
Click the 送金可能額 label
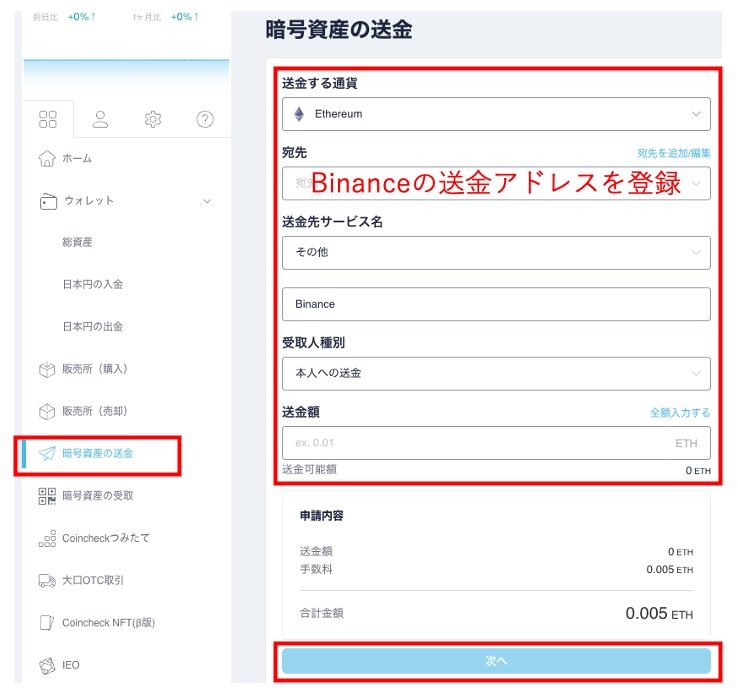click(309, 469)
